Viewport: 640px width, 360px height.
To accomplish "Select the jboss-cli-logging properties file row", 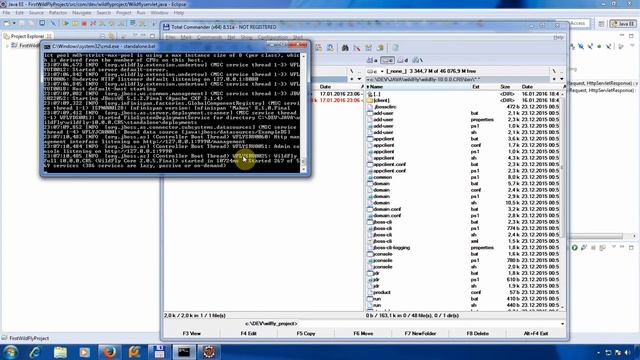I will coord(464,248).
